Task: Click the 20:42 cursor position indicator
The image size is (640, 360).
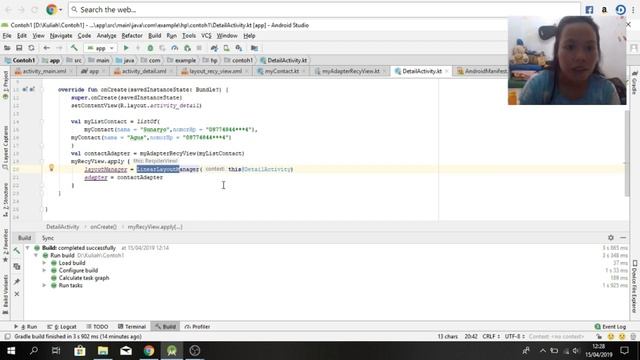Action: pyautogui.click(x=471, y=336)
